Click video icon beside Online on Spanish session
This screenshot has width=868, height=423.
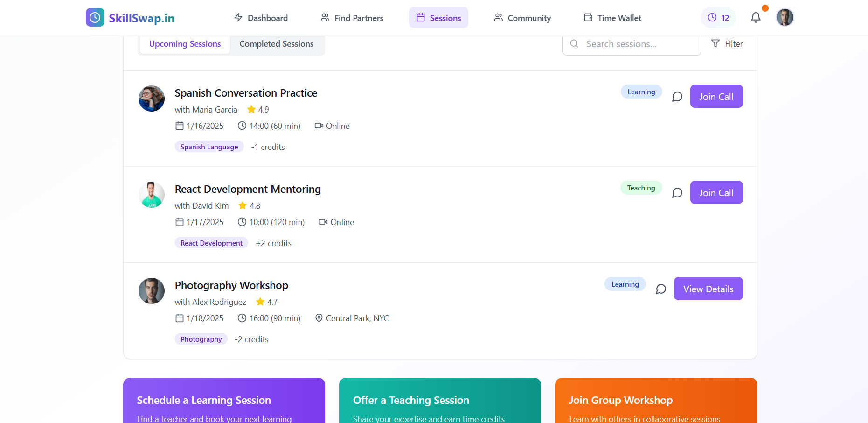(319, 126)
